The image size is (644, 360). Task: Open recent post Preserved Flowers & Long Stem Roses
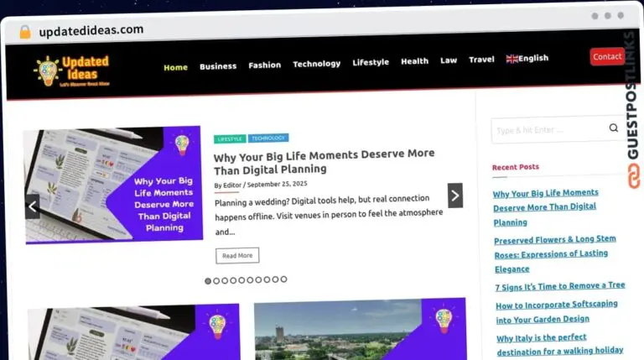[555, 254]
